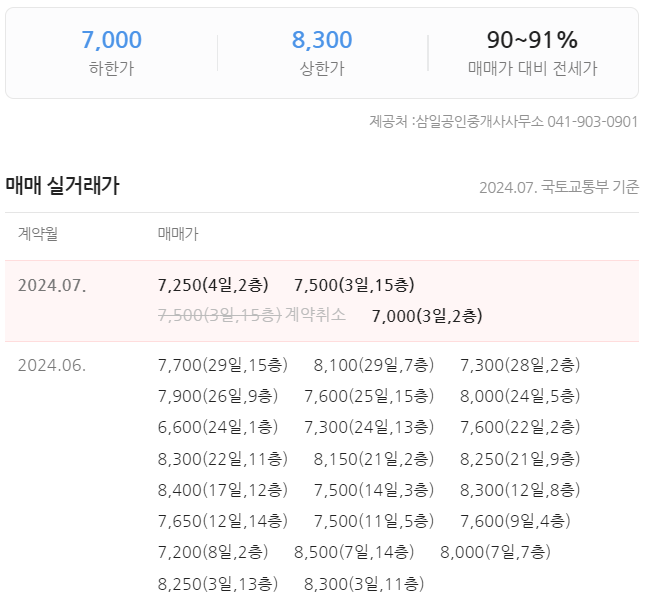Click the 7,250(4일,2층) entry

[213, 285]
